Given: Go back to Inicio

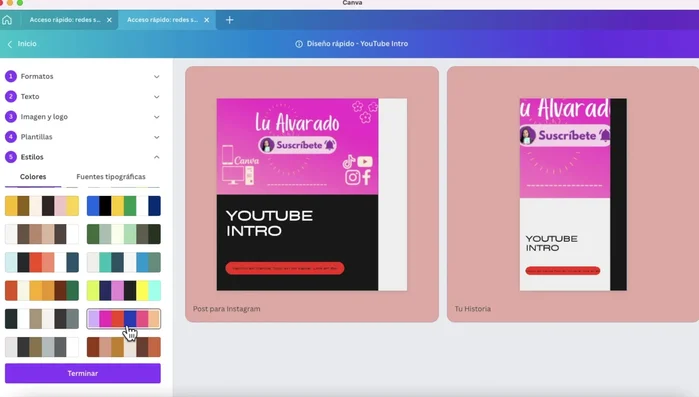Looking at the screenshot, I should coord(22,44).
